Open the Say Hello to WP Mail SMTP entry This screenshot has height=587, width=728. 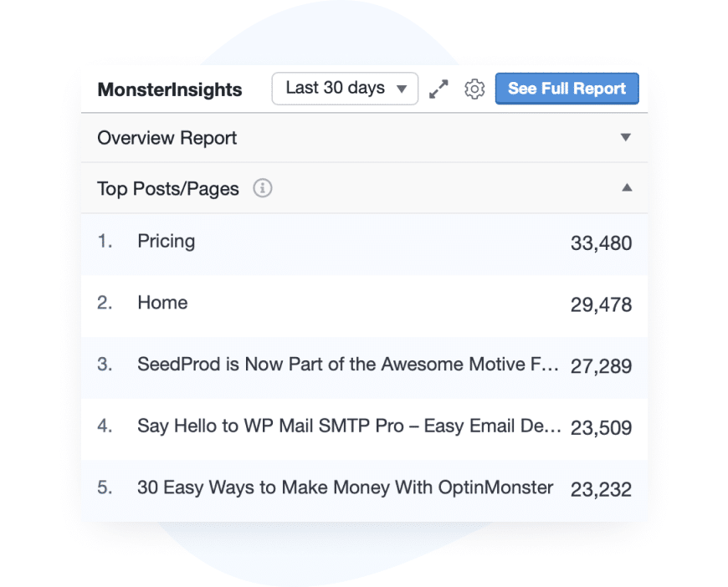349,426
